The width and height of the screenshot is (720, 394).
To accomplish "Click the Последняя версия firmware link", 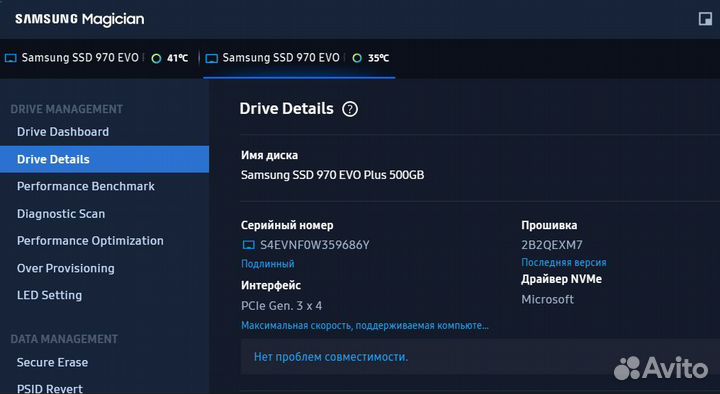I will (x=564, y=263).
